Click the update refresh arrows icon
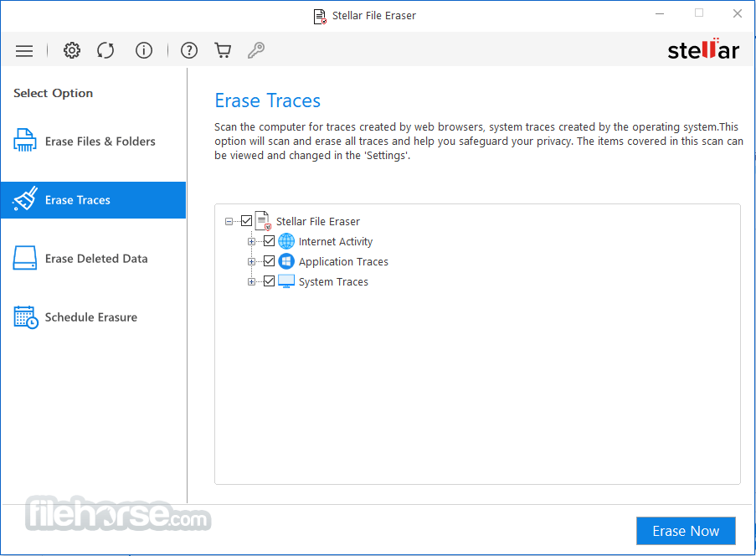Image resolution: width=756 pixels, height=556 pixels. (105, 50)
